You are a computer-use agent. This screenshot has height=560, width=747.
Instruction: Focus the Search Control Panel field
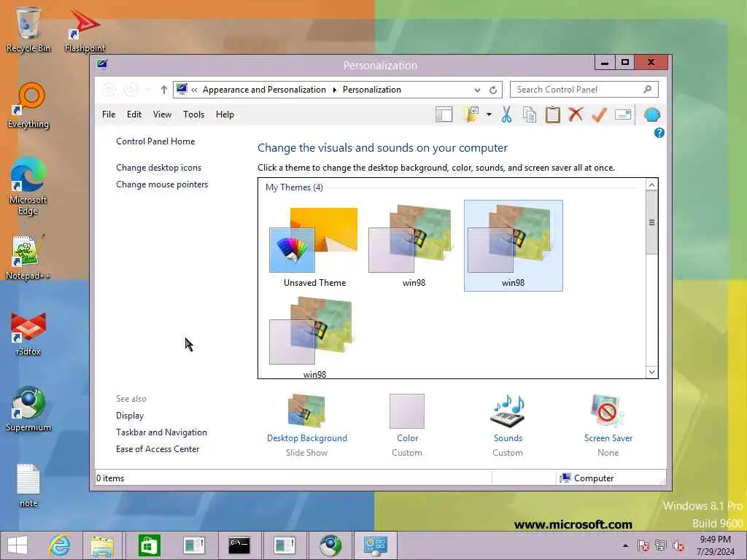click(x=584, y=90)
